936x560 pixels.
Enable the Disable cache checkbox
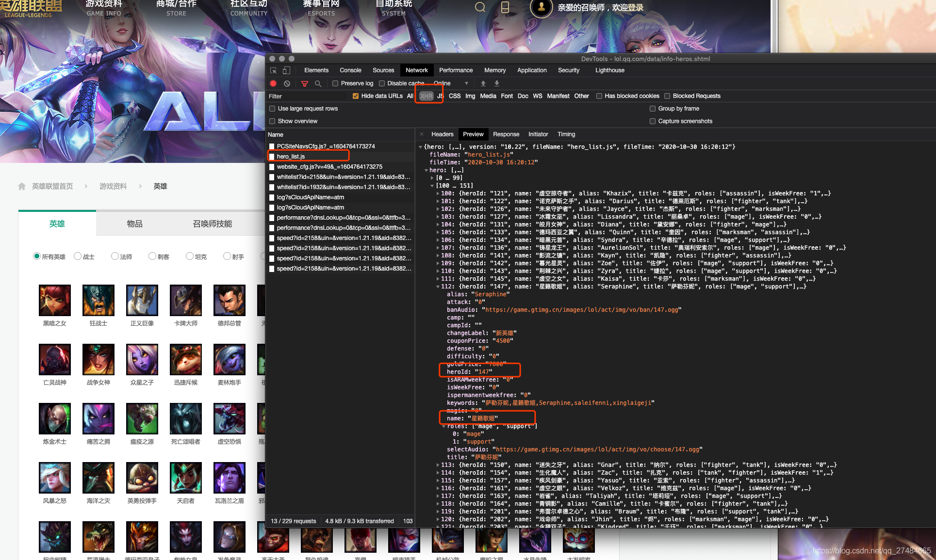(x=382, y=83)
